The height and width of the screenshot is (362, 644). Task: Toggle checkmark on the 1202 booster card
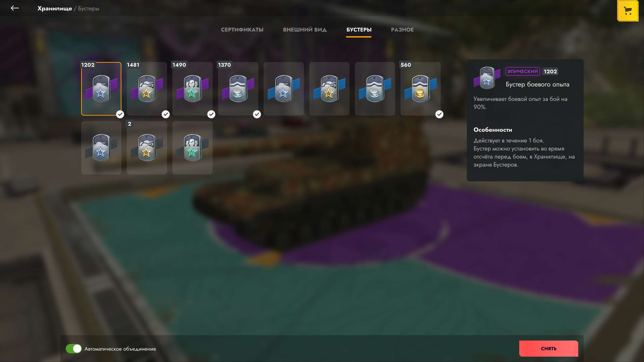pyautogui.click(x=120, y=114)
